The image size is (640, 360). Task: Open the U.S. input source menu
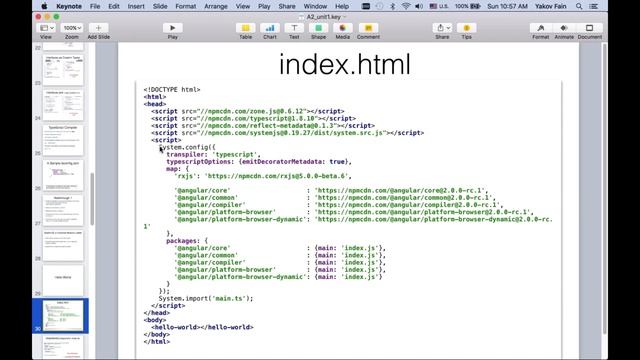(x=439, y=6)
